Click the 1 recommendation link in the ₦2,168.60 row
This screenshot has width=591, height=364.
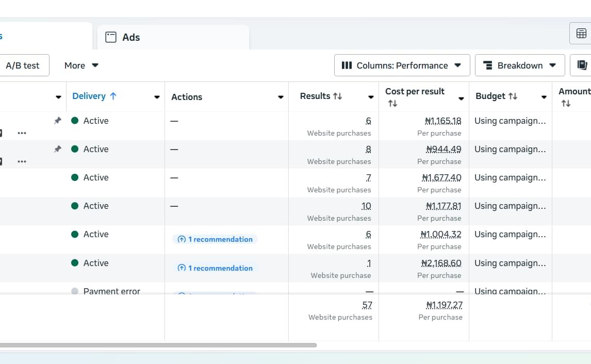click(x=215, y=268)
